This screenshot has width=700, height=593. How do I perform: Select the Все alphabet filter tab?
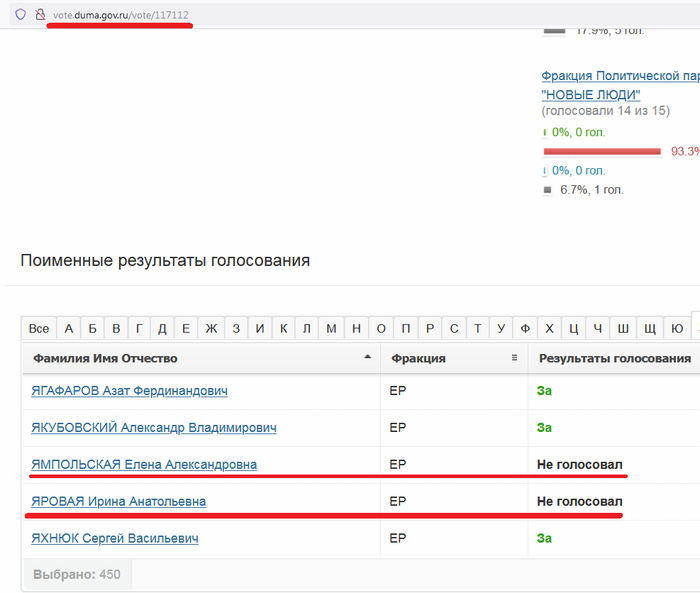(39, 328)
